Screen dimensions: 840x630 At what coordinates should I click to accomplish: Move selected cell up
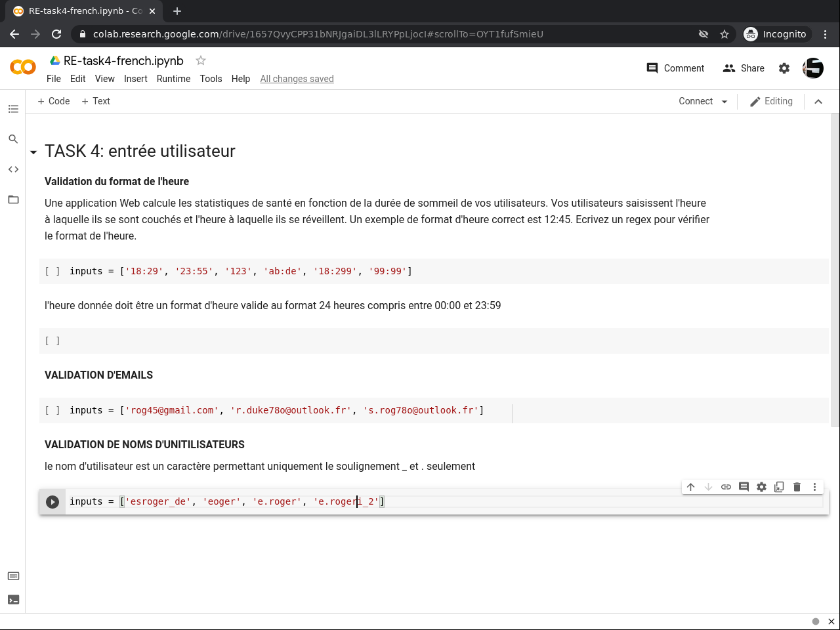point(690,487)
